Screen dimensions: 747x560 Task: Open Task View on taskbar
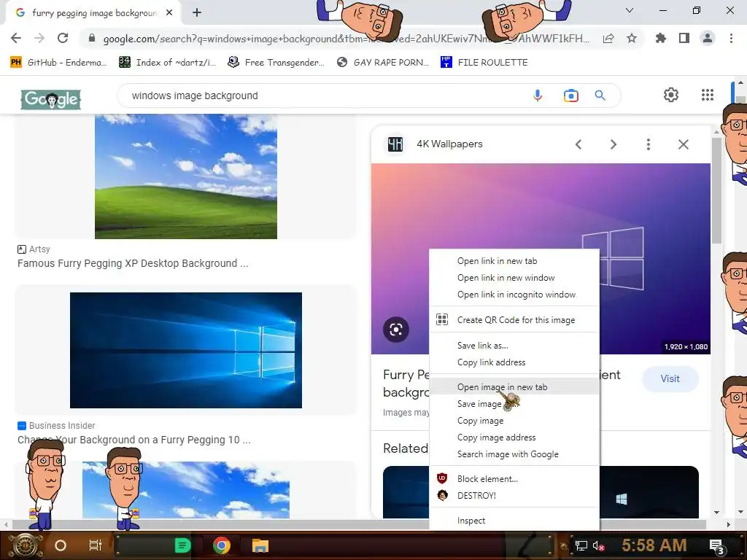click(96, 545)
